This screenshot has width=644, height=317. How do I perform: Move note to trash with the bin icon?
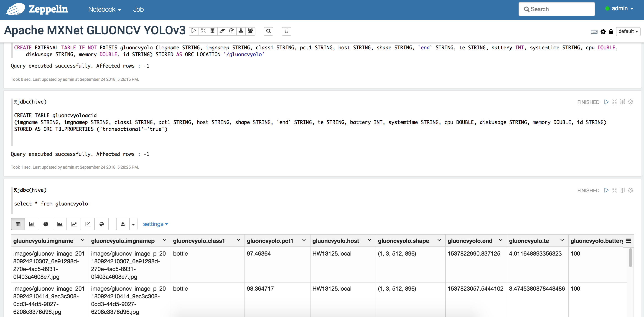coord(287,31)
